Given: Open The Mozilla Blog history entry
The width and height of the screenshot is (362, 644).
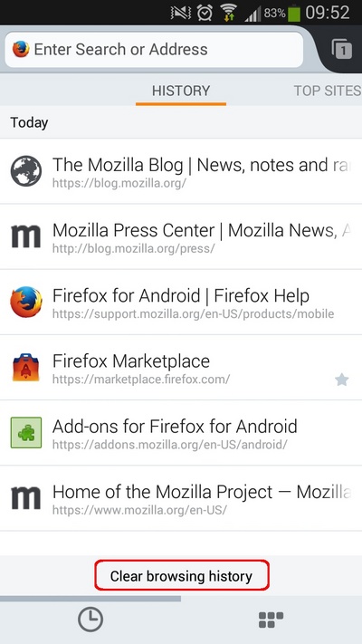Looking at the screenshot, I should click(181, 171).
